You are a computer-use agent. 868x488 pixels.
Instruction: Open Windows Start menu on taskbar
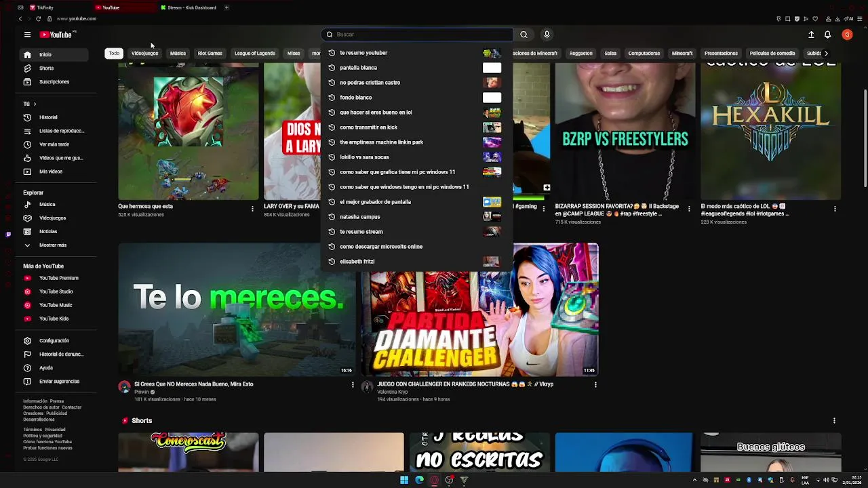[404, 480]
